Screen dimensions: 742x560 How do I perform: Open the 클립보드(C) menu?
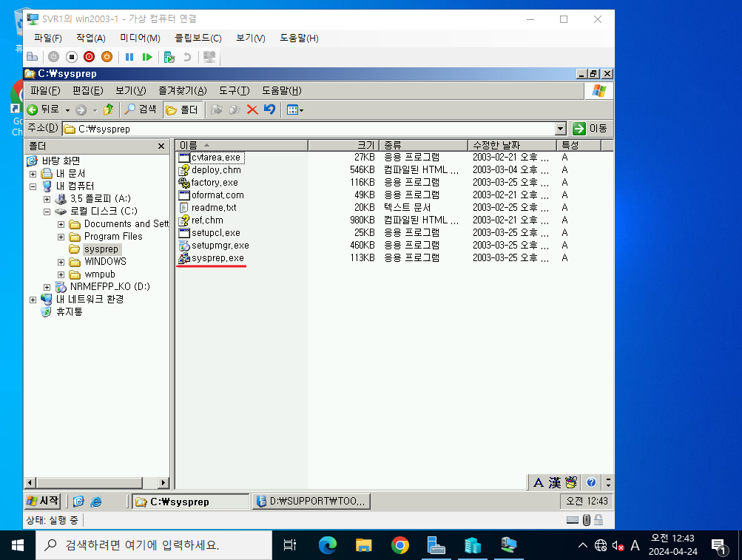[198, 38]
